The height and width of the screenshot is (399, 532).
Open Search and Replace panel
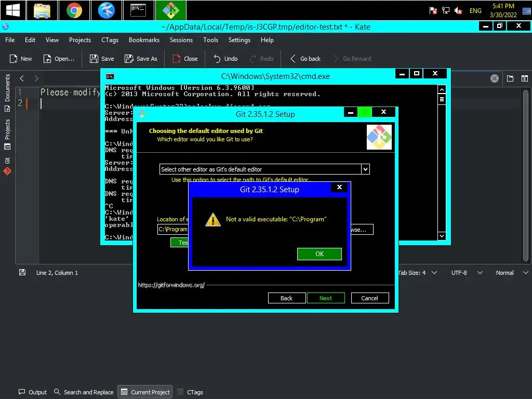pyautogui.click(x=84, y=392)
